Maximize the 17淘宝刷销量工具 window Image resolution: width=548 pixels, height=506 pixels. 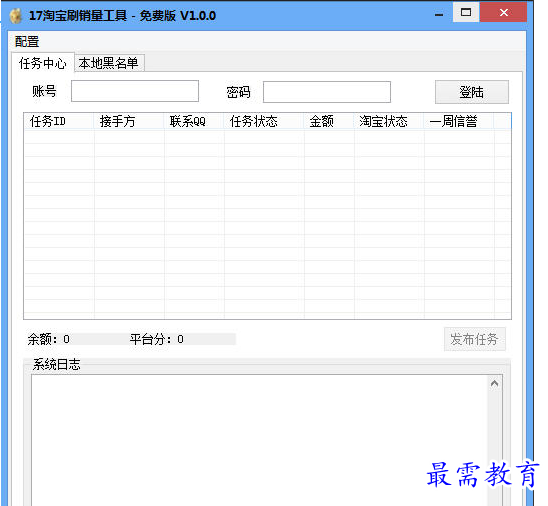tap(466, 13)
